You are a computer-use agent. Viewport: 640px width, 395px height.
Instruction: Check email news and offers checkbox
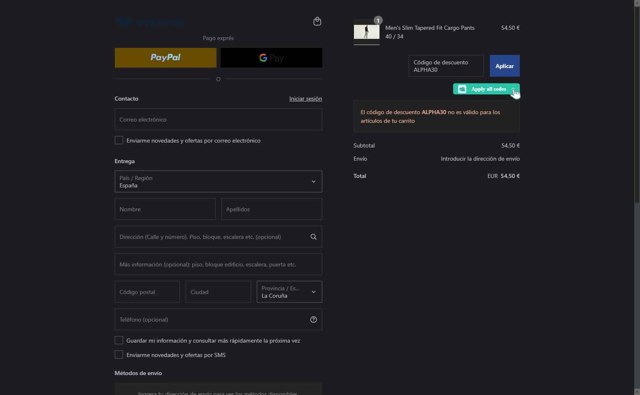[x=119, y=140]
